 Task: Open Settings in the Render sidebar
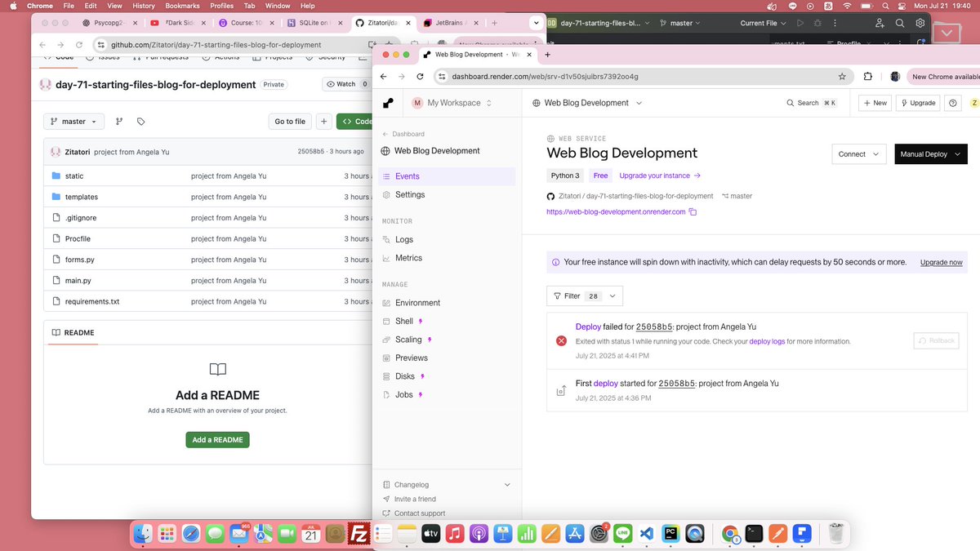[410, 195]
